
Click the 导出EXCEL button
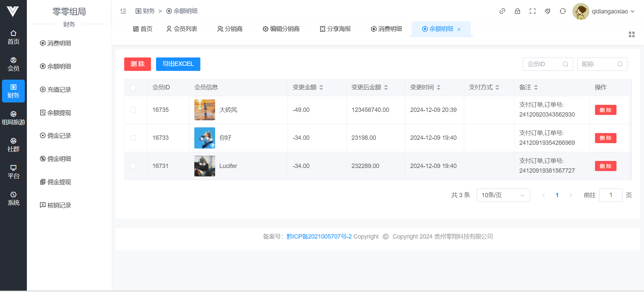(x=178, y=64)
